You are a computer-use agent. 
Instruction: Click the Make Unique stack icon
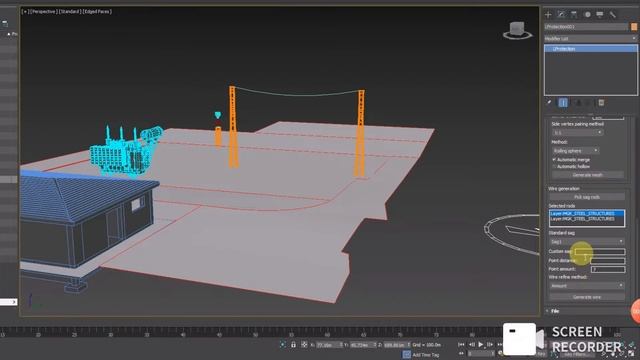coord(578,102)
